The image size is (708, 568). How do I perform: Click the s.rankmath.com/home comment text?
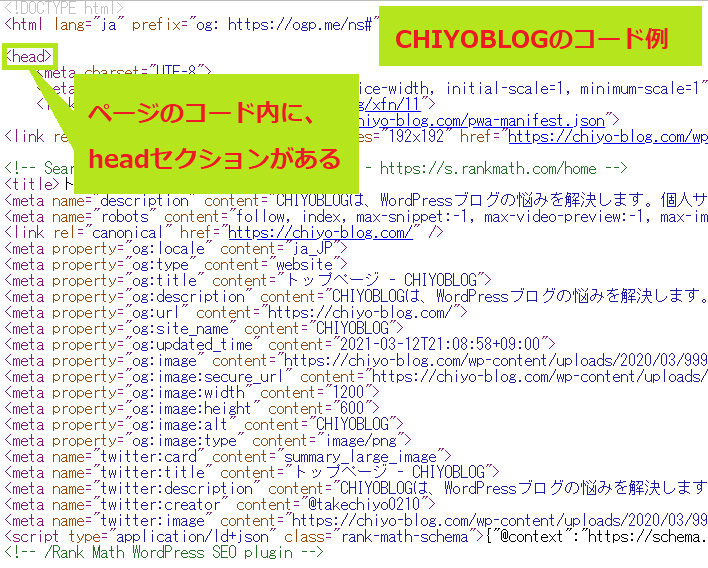point(488,168)
